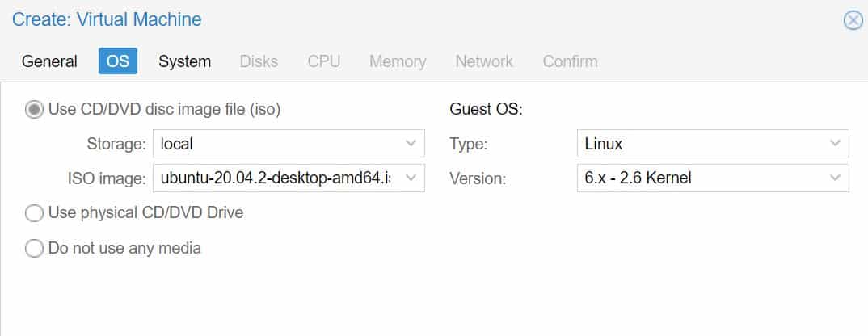Jump to the Confirm tab

click(570, 61)
